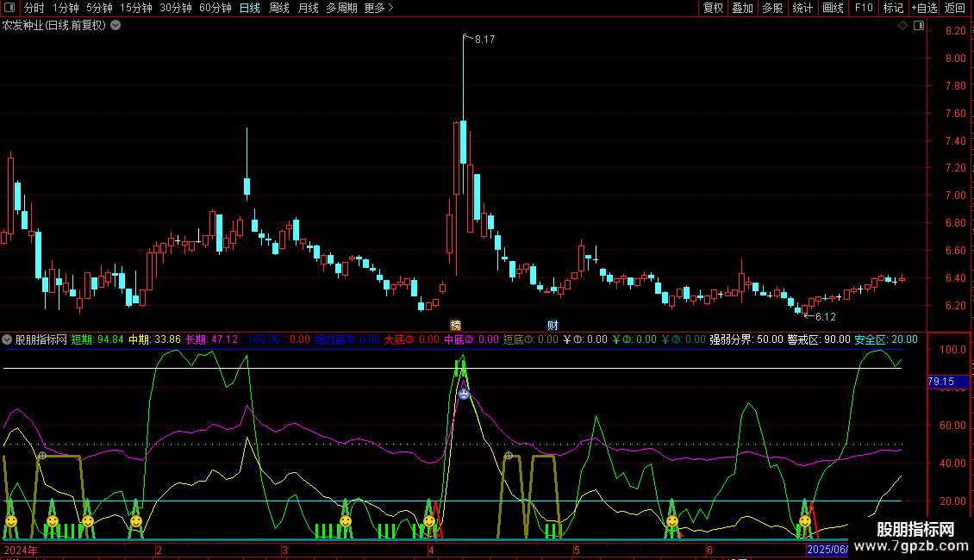The image size is (974, 560).
Task: Click the 8.17 high price marker
Action: click(484, 40)
